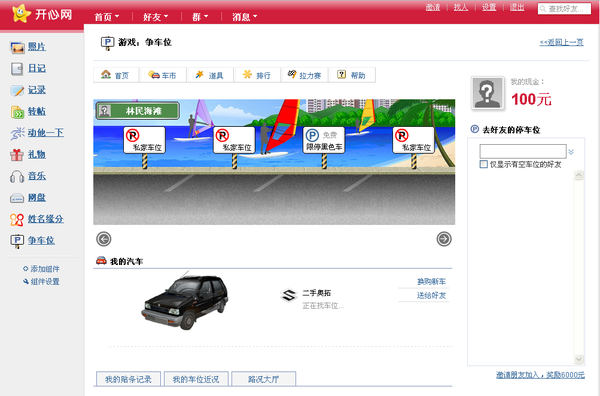Click the parking icon beside 游戏：争车位 title
Viewport: 600px width, 396px height.
coord(108,43)
